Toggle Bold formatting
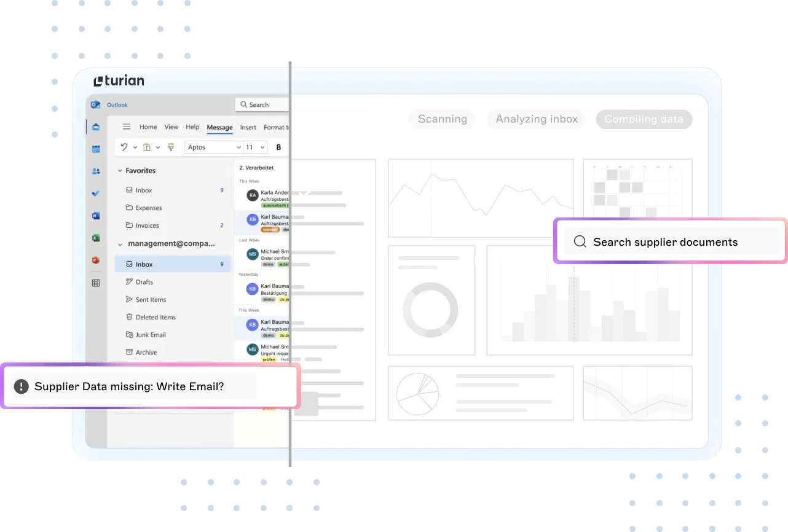The width and height of the screenshot is (788, 532). 278,147
